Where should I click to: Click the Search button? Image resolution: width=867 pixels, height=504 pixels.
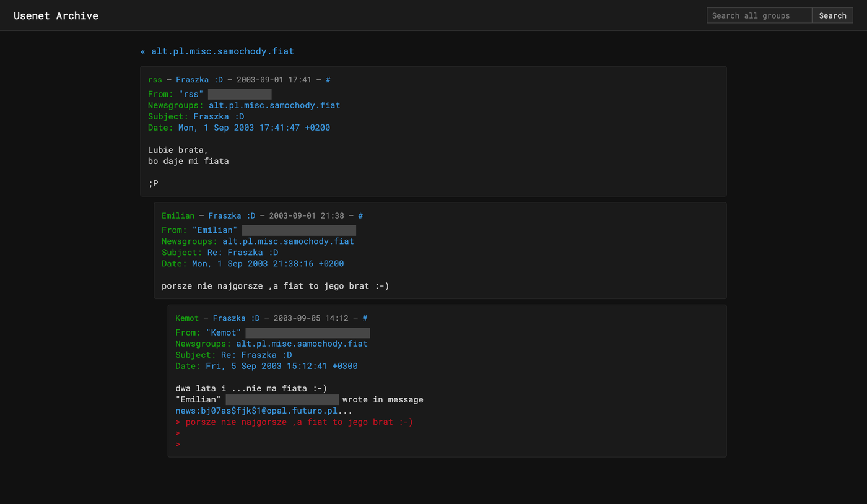pos(832,15)
